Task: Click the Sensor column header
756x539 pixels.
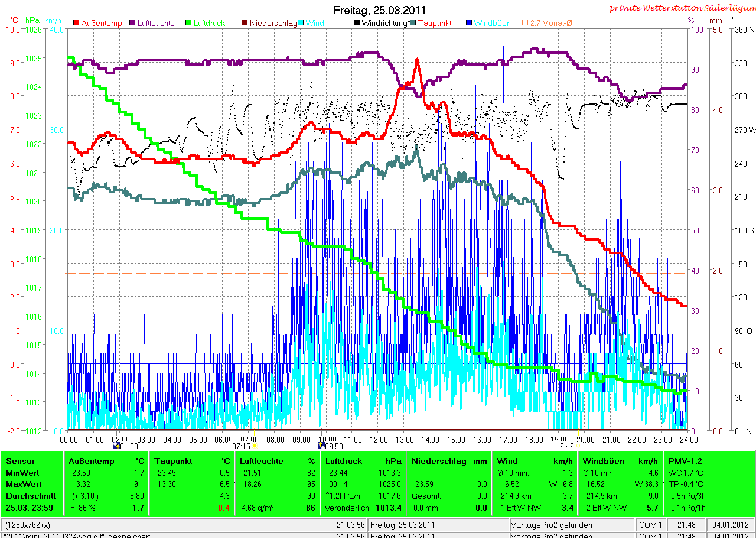Action: point(21,461)
